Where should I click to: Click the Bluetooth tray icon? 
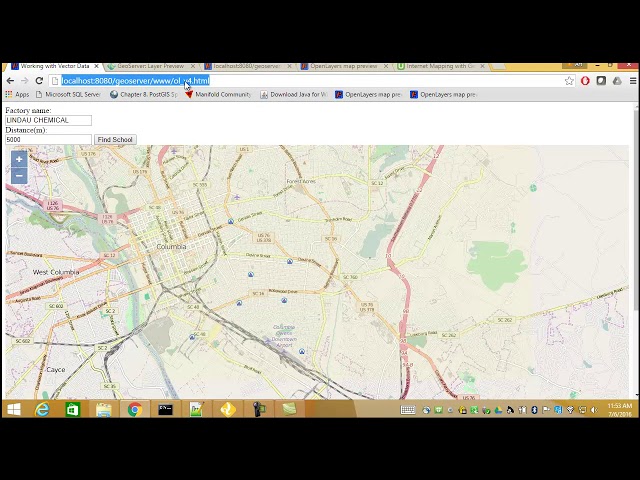point(534,410)
